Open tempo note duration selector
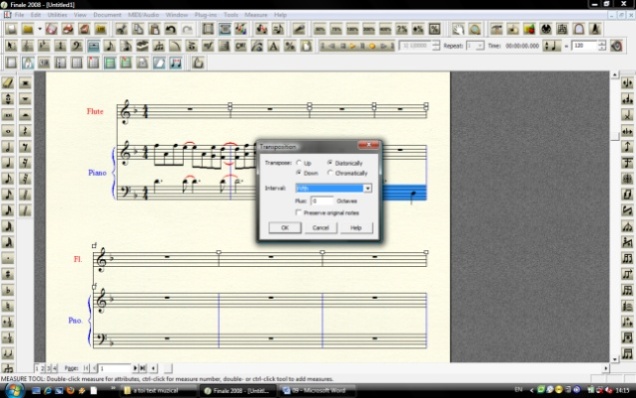Image resolution: width=636 pixels, height=398 pixels. coord(552,46)
